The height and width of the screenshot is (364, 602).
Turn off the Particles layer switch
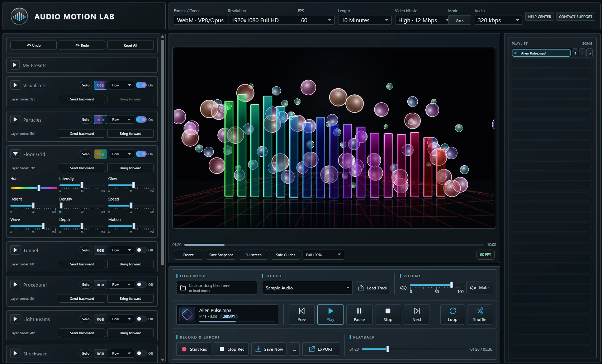(x=141, y=120)
